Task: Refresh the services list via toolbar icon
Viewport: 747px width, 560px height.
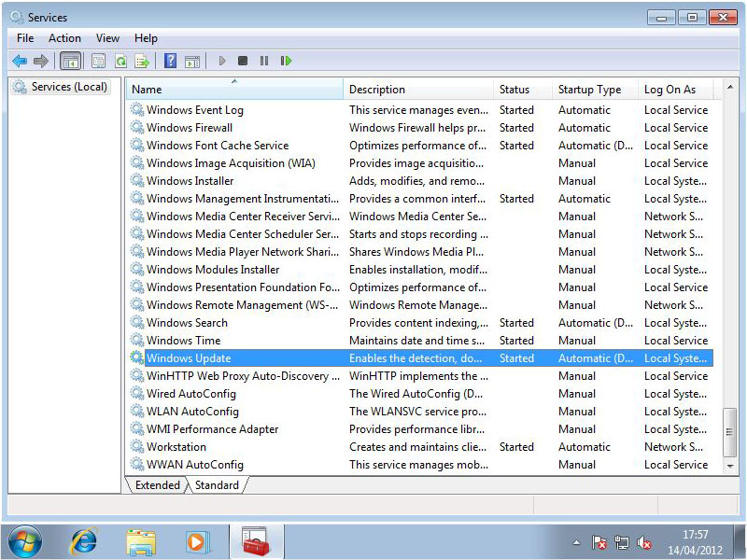Action: [x=121, y=61]
